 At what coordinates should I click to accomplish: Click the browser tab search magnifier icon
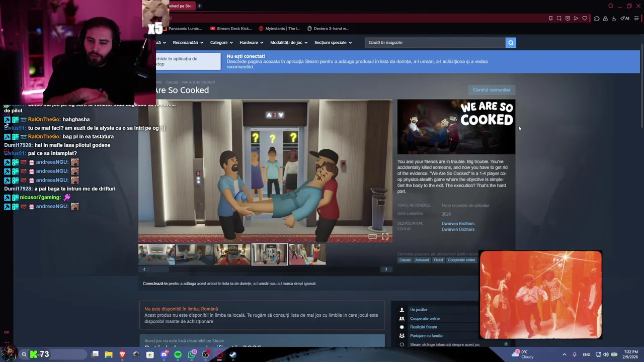point(611,6)
